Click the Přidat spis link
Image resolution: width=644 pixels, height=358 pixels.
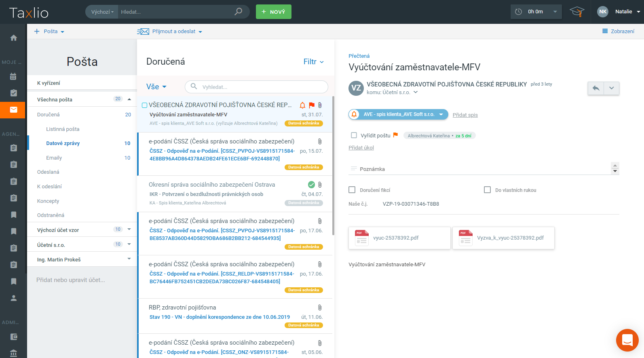click(465, 115)
